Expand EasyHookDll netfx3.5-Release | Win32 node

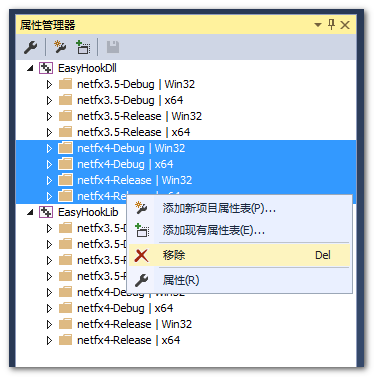tap(49, 116)
